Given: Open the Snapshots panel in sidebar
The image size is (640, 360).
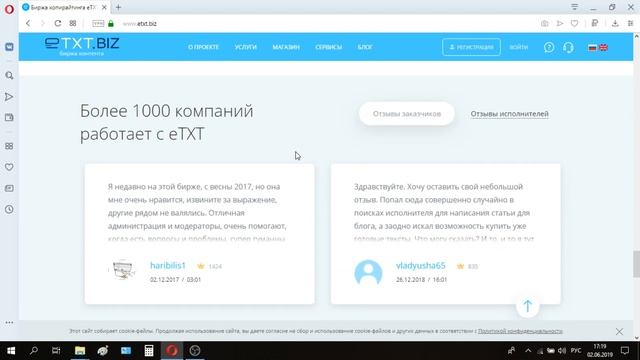Looking at the screenshot, I should click(9, 118).
